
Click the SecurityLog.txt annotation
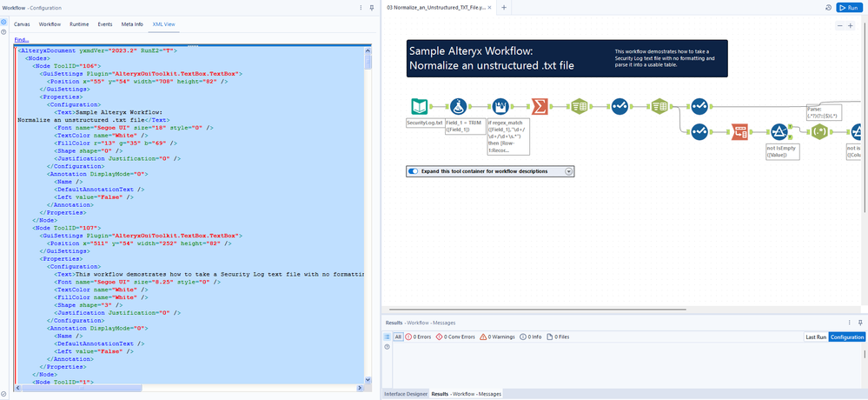tap(425, 123)
